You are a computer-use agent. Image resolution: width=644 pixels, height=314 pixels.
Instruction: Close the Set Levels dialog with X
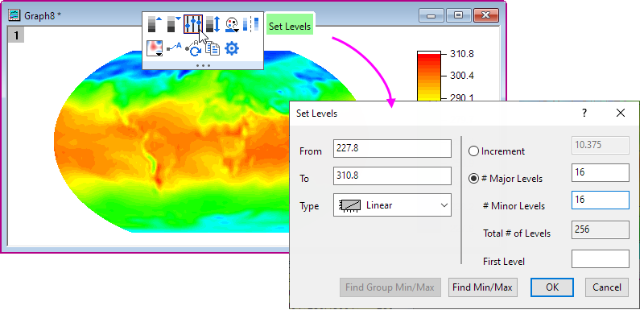point(620,113)
